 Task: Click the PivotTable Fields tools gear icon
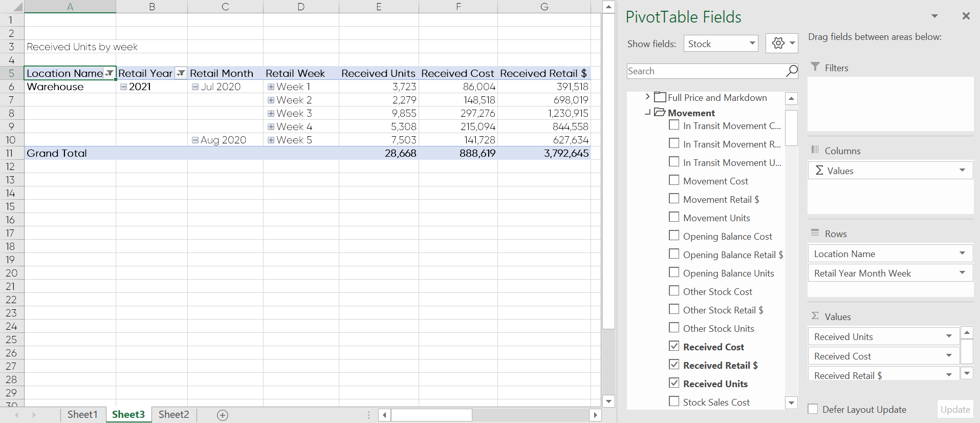coord(778,44)
